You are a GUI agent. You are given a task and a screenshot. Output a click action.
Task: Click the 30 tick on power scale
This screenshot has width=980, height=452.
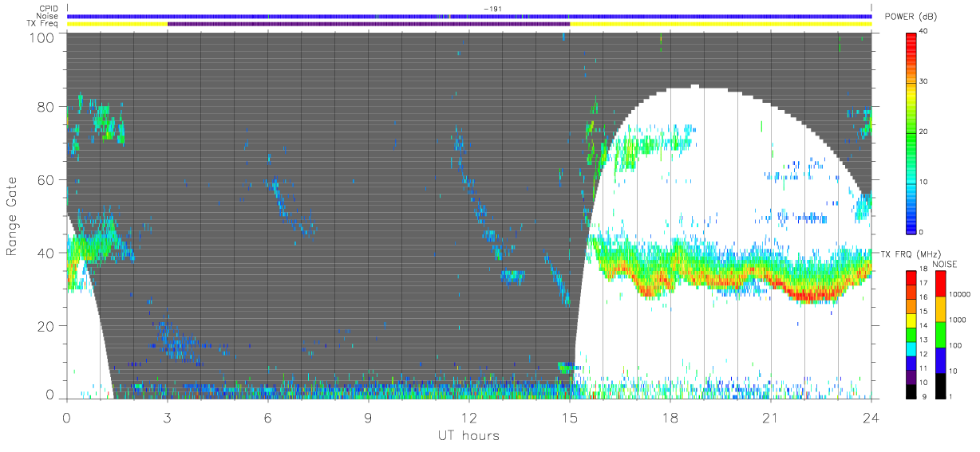click(x=923, y=81)
